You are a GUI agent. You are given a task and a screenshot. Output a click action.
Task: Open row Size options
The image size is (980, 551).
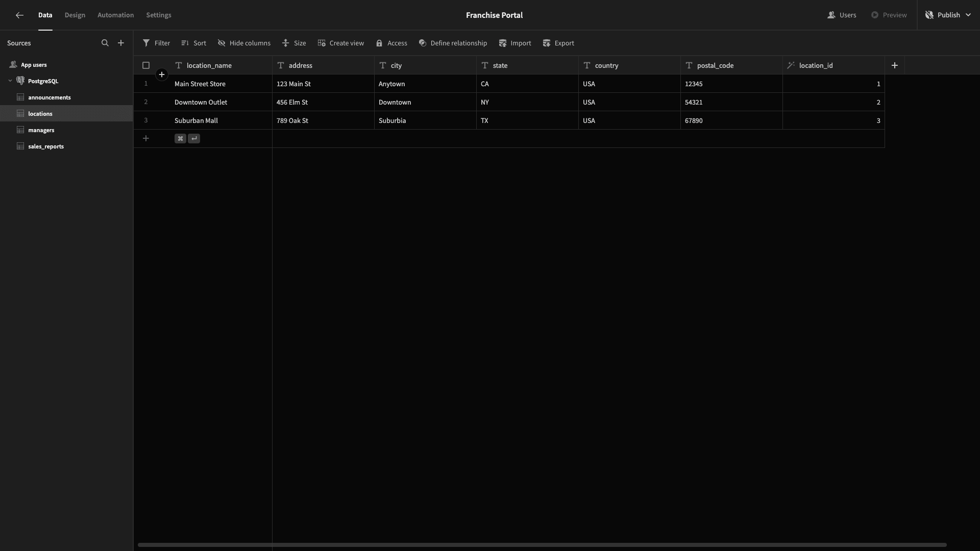[294, 43]
